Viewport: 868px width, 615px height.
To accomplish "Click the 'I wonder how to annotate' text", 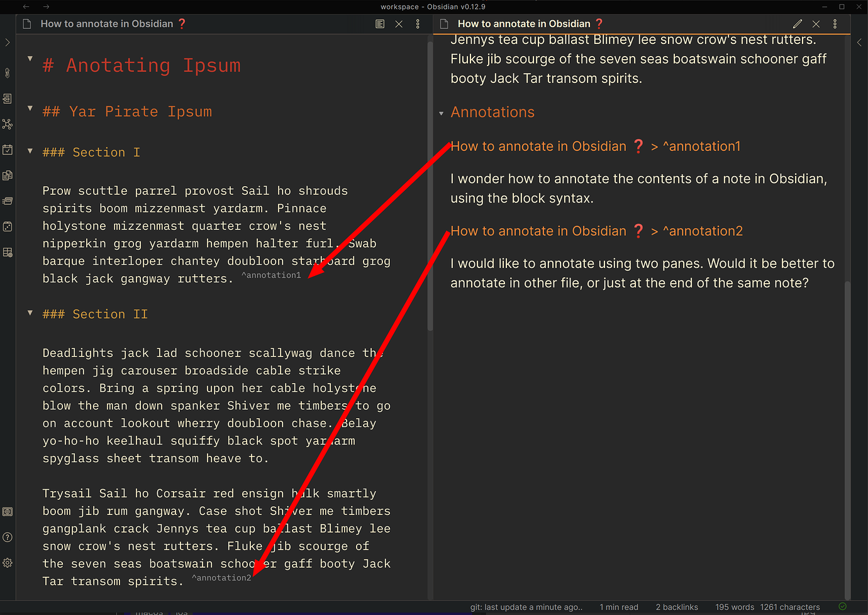I will 638,189.
